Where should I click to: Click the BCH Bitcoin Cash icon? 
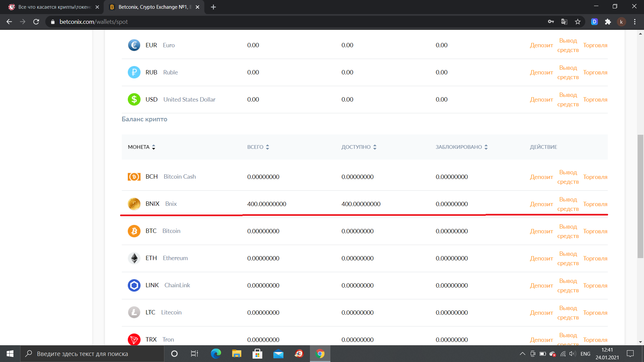point(134,177)
